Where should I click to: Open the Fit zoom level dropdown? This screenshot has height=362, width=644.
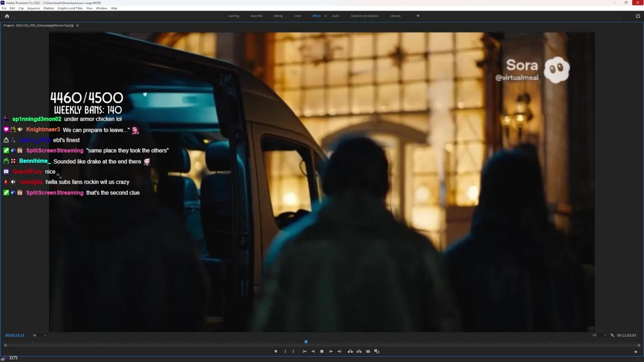point(39,335)
